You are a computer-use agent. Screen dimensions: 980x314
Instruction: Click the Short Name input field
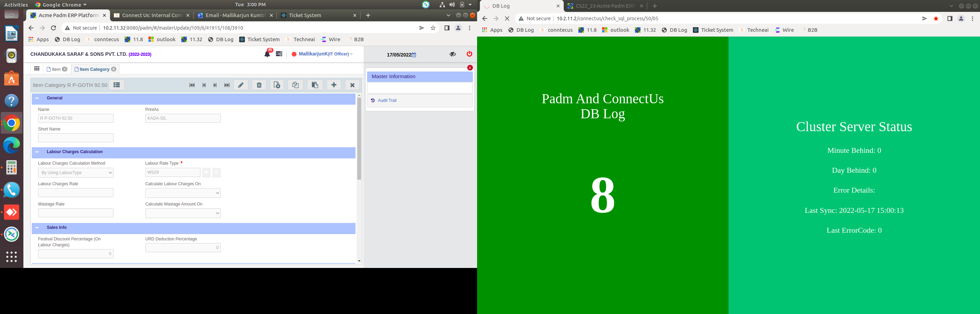[x=76, y=137]
